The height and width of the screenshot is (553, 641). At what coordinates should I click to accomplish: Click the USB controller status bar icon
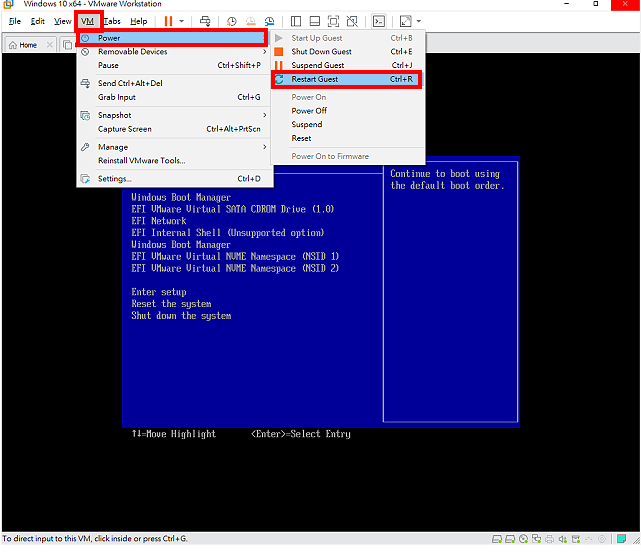tap(576, 539)
